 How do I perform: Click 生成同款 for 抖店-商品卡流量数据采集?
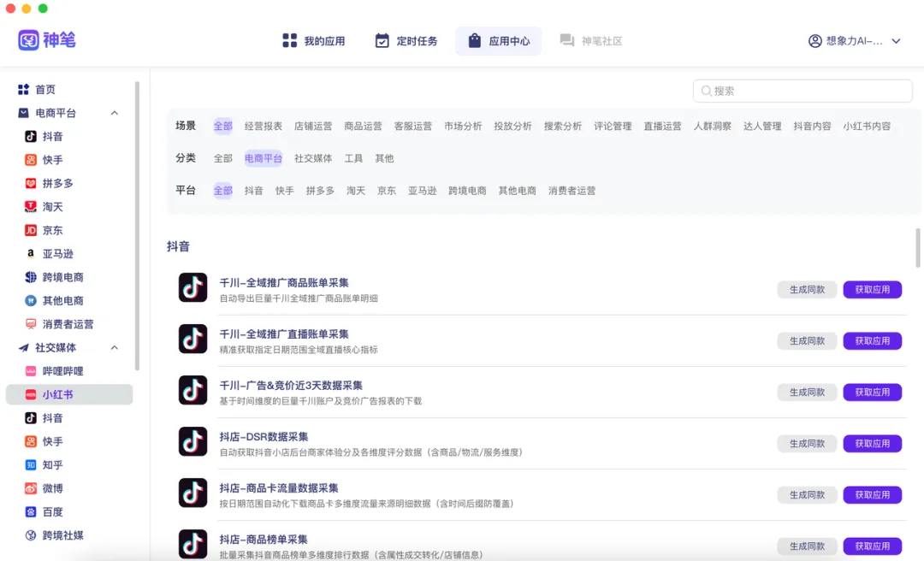(x=808, y=495)
